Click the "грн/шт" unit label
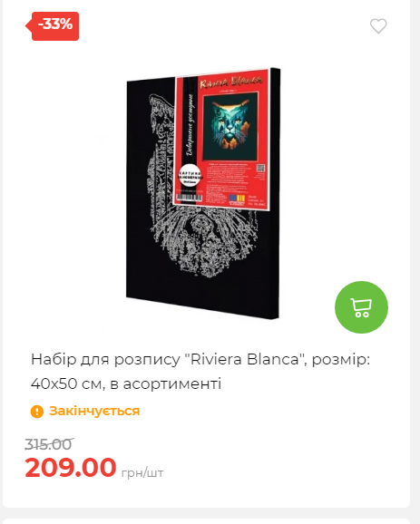Viewport: 420px width, 524px height. point(142,473)
